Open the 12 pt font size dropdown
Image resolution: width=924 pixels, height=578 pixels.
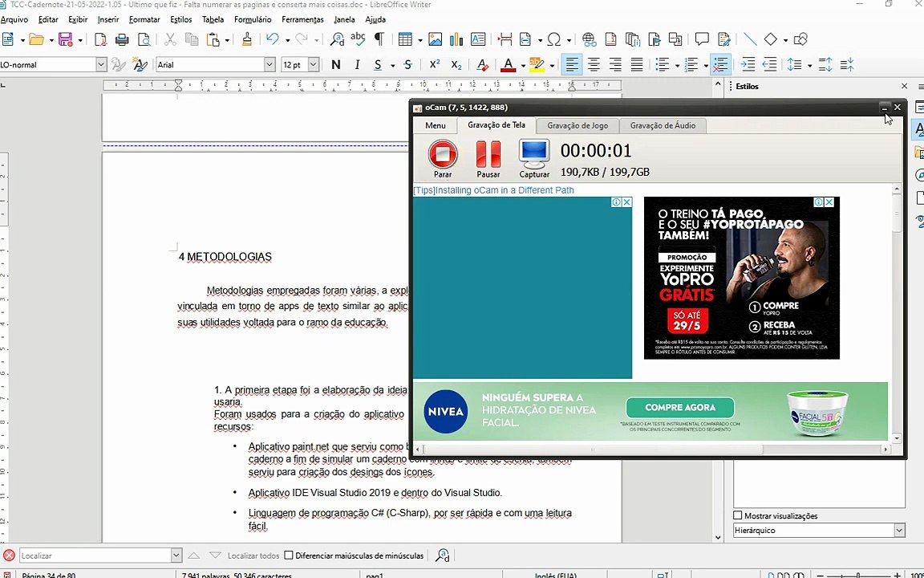(314, 65)
